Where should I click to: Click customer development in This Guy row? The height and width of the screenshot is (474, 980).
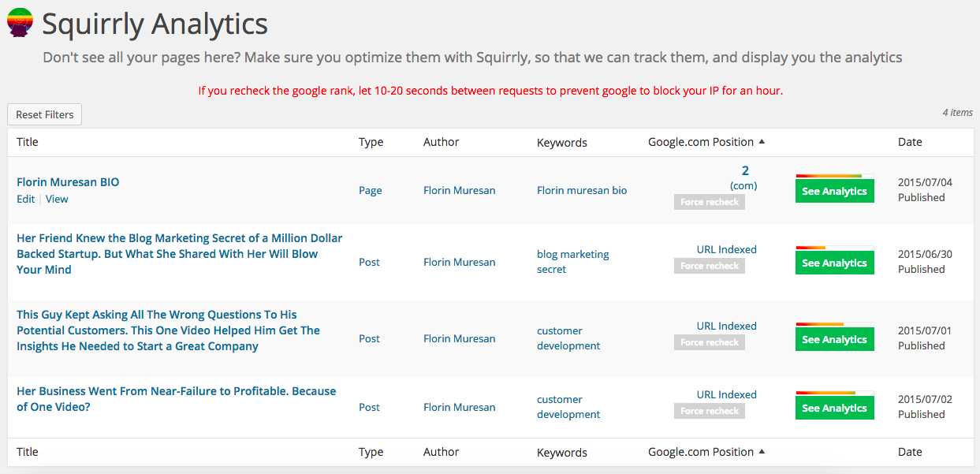568,338
